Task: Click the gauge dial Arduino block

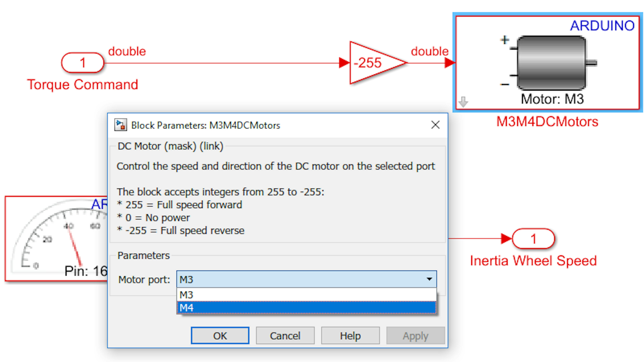Action: pyautogui.click(x=56, y=239)
